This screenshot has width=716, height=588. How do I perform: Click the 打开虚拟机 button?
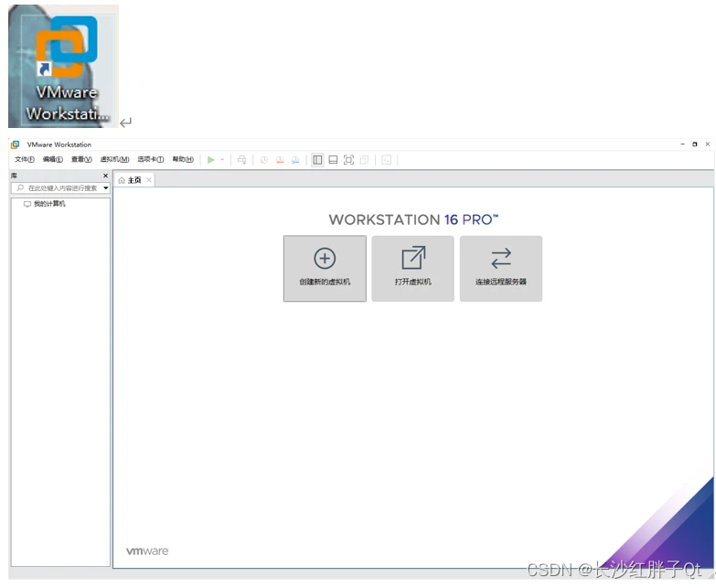coord(412,269)
